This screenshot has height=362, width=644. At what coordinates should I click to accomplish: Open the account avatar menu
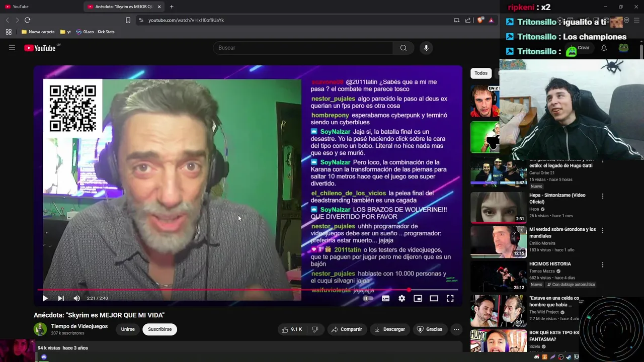click(623, 48)
